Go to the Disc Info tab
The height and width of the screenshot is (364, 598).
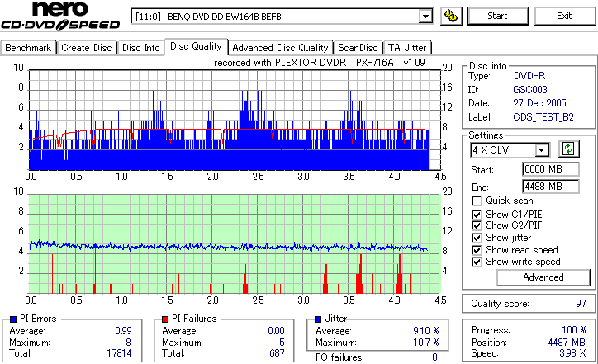(140, 48)
